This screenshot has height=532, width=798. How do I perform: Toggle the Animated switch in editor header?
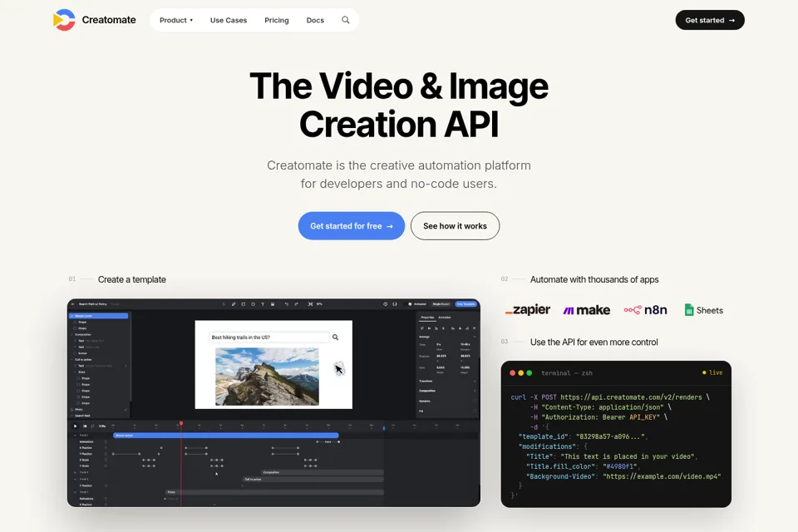click(408, 304)
